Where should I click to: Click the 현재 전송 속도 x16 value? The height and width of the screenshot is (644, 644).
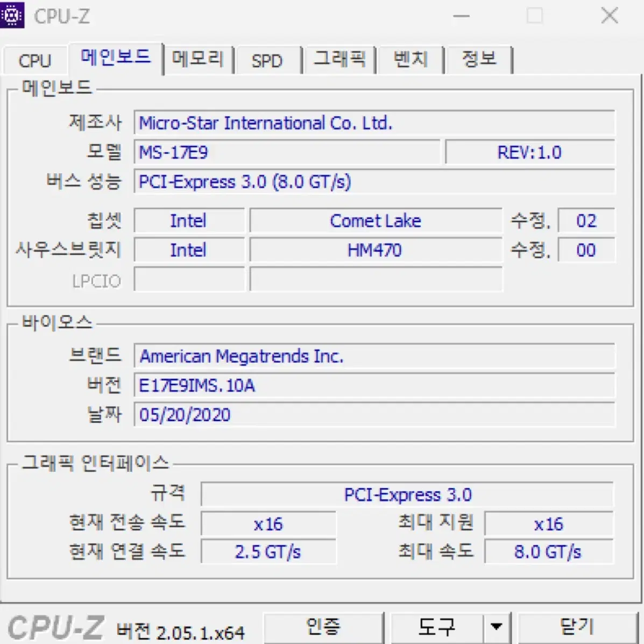[268, 524]
